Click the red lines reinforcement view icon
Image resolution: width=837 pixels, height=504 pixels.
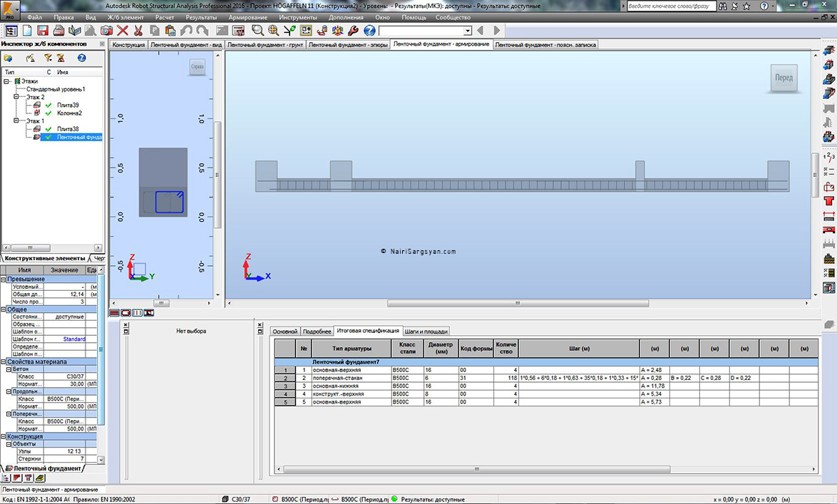[x=114, y=313]
